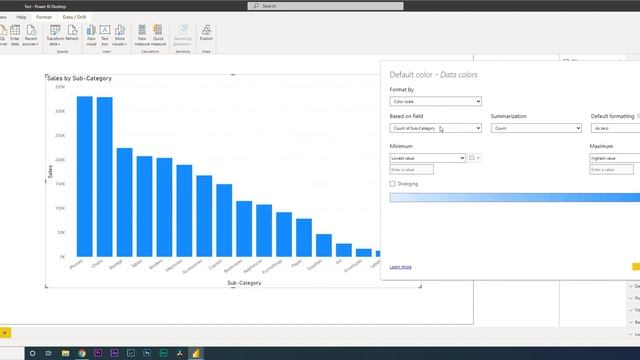Click the Maximum value input field

pyautogui.click(x=611, y=169)
